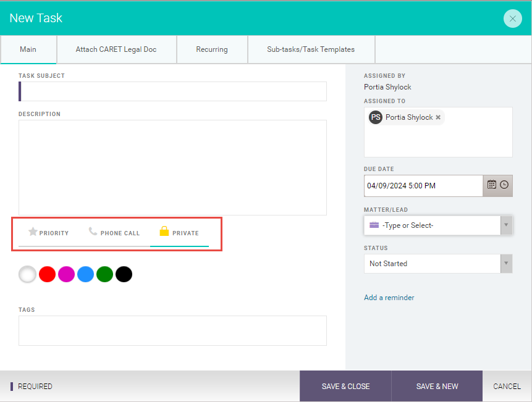The width and height of the screenshot is (532, 402).
Task: Open the due date clock time picker
Action: pyautogui.click(x=504, y=185)
